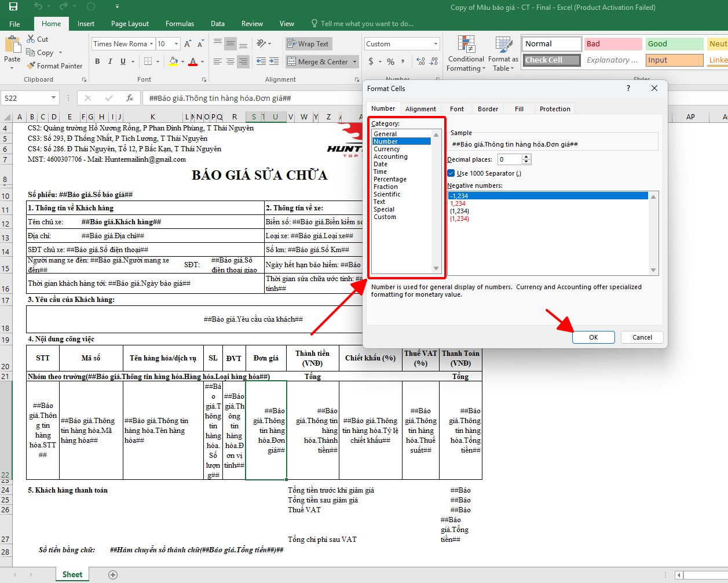Click the Save icon in title bar
The image size is (728, 583).
point(13,7)
